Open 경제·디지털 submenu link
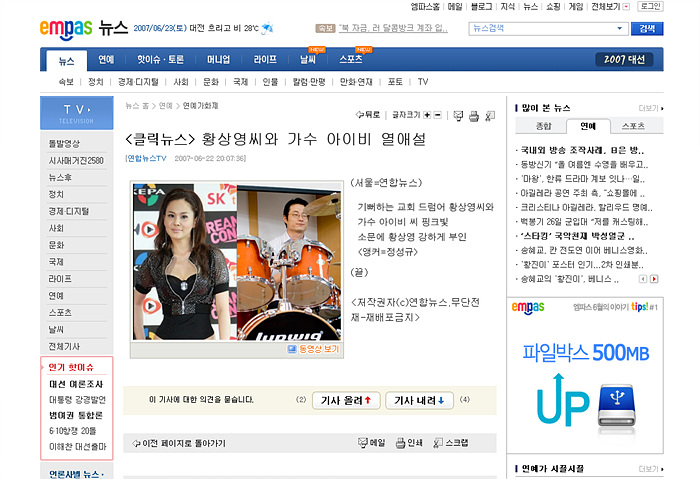Screen dimensions: 700x479 click(x=138, y=82)
